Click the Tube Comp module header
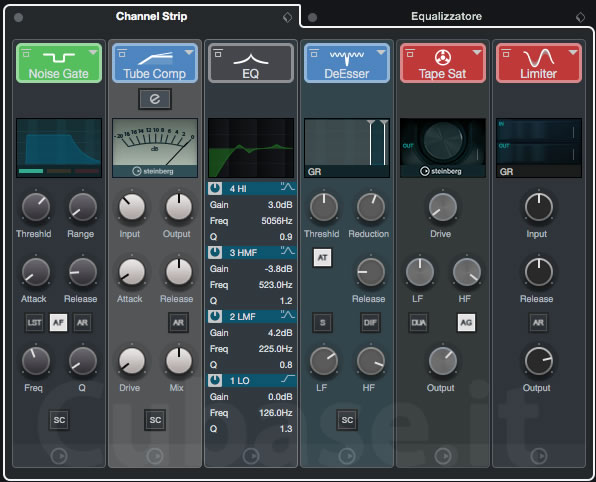The image size is (596, 482). 155,63
